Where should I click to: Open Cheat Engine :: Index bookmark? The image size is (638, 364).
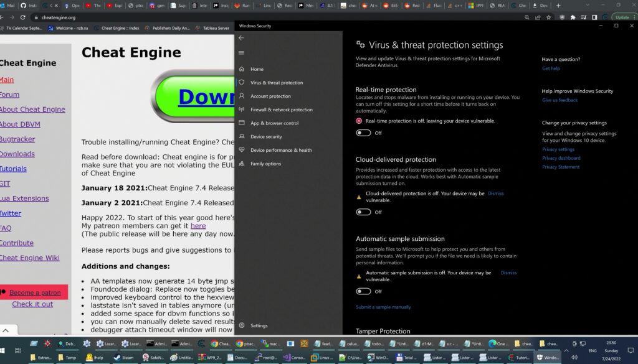(x=117, y=28)
